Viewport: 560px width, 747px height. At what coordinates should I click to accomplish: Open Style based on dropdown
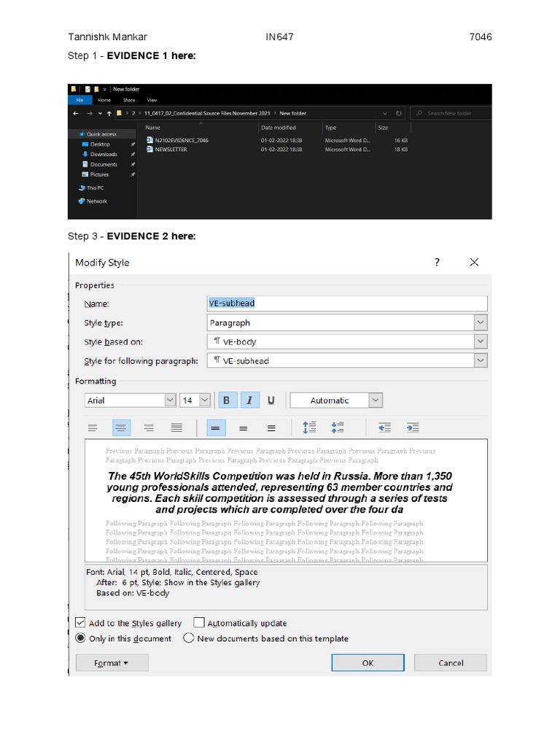[x=481, y=341]
